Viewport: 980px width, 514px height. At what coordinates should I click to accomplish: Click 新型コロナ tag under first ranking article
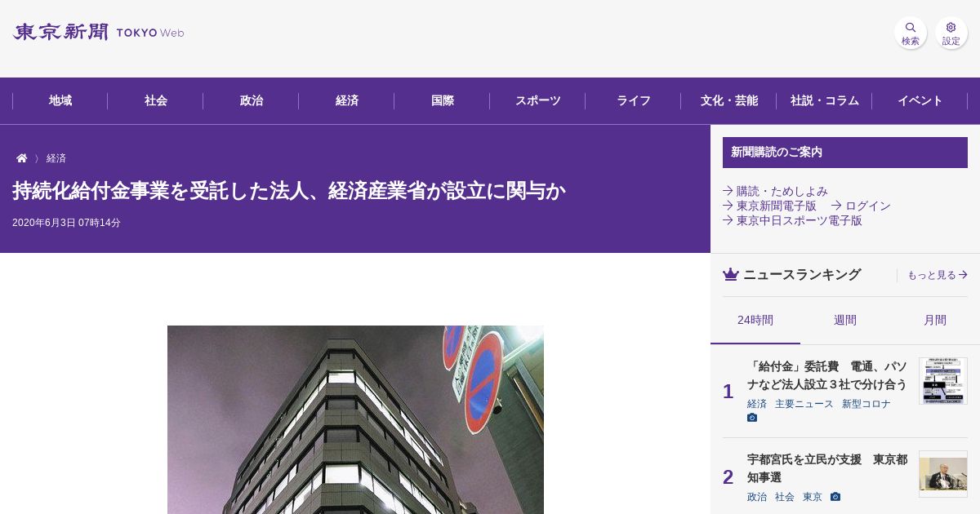[866, 404]
